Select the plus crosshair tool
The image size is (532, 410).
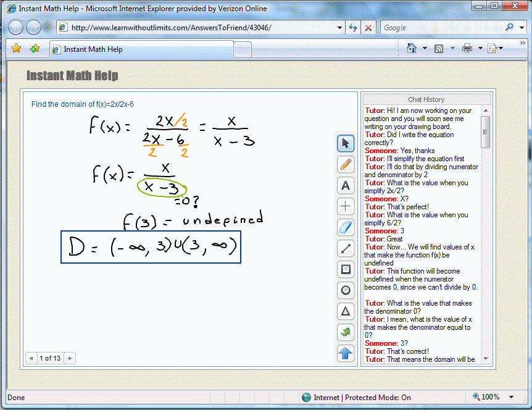pyautogui.click(x=346, y=206)
